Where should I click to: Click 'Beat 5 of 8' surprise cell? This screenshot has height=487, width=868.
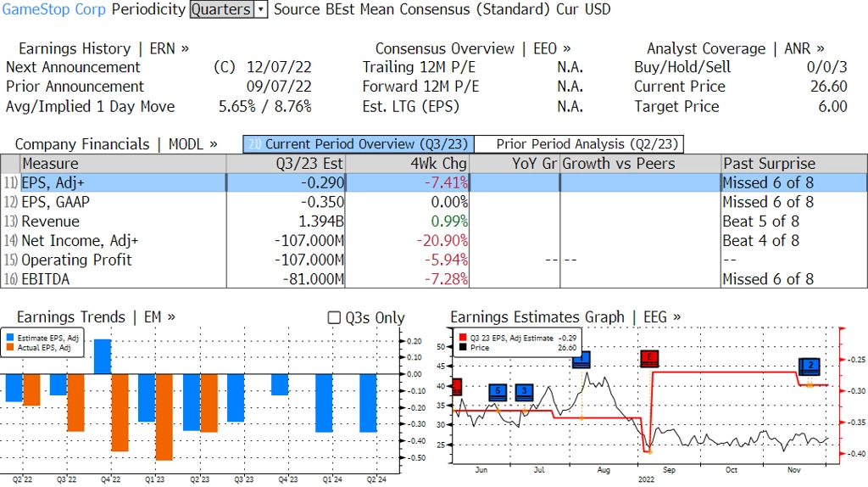click(760, 221)
